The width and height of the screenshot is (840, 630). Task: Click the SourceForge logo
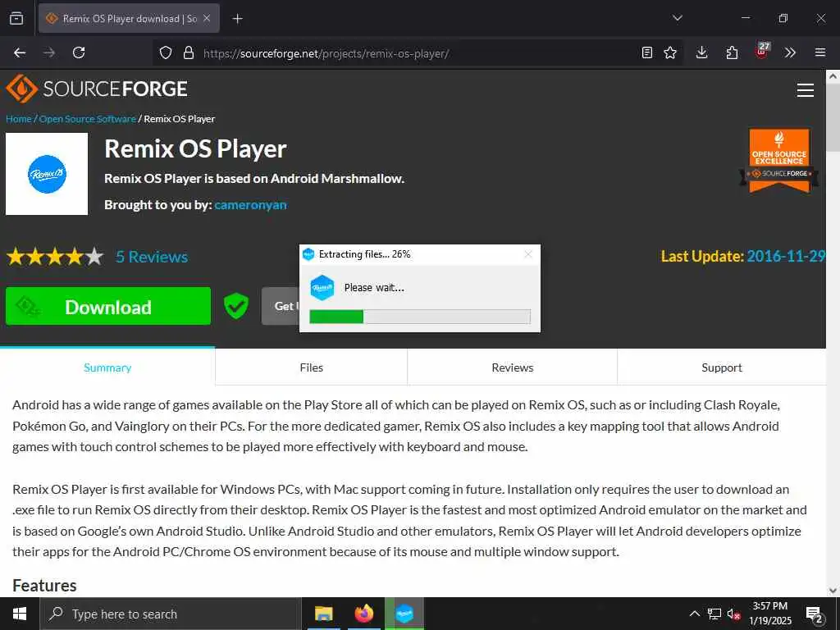[x=97, y=89]
